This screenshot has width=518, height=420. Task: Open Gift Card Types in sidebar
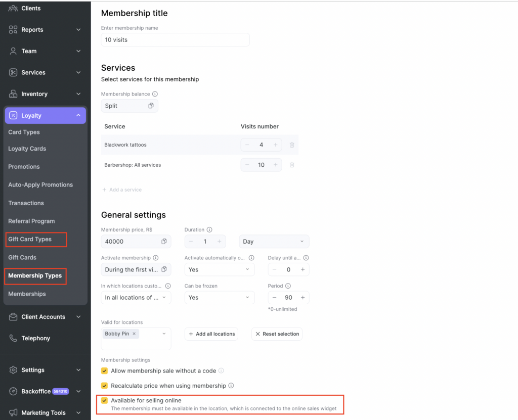click(30, 239)
